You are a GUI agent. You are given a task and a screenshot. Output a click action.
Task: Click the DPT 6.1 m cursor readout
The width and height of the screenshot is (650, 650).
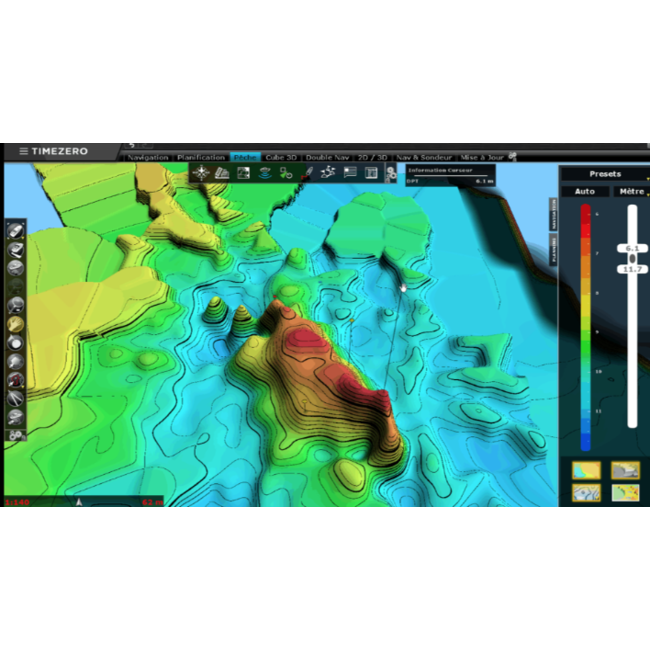coord(450,181)
